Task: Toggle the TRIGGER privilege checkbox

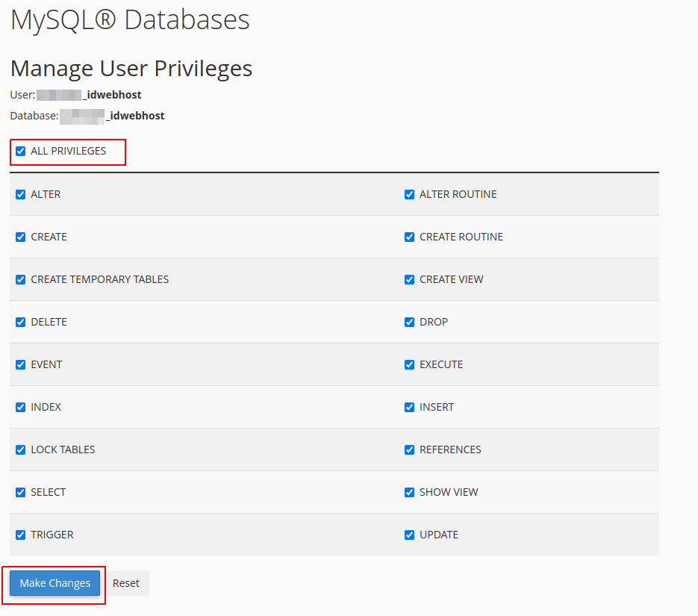Action: [x=20, y=535]
